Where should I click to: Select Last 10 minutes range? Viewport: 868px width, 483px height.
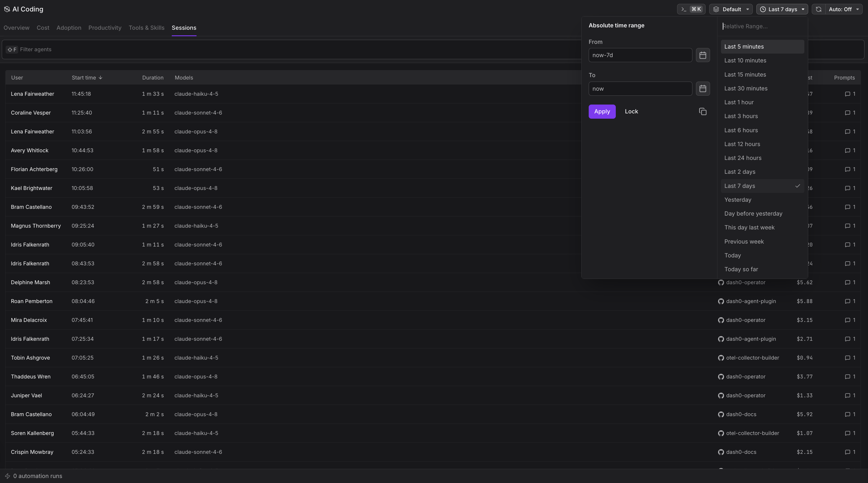762,60
